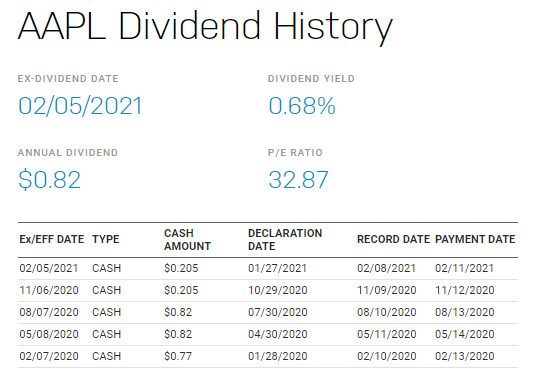Click declaration date 01/27/2021
This screenshot has width=547, height=369.
[277, 268]
